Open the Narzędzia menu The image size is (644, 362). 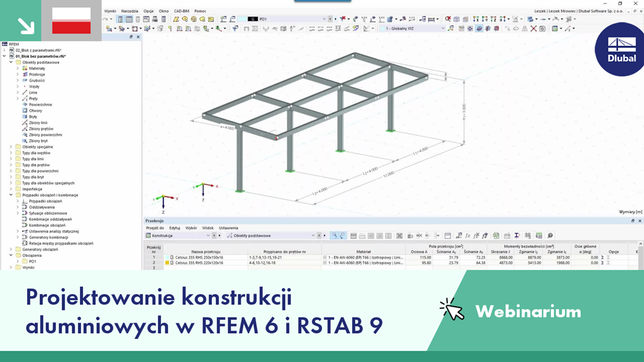pyautogui.click(x=130, y=11)
